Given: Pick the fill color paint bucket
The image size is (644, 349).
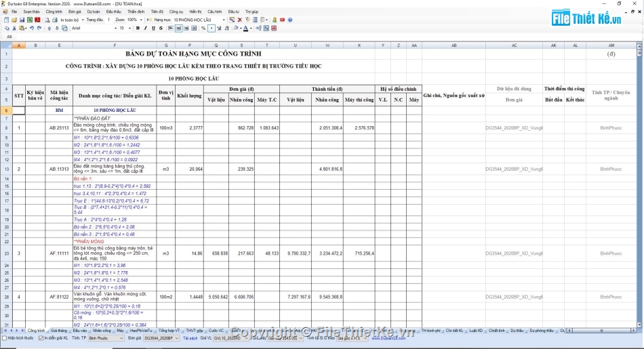Looking at the screenshot, I should (x=236, y=28).
